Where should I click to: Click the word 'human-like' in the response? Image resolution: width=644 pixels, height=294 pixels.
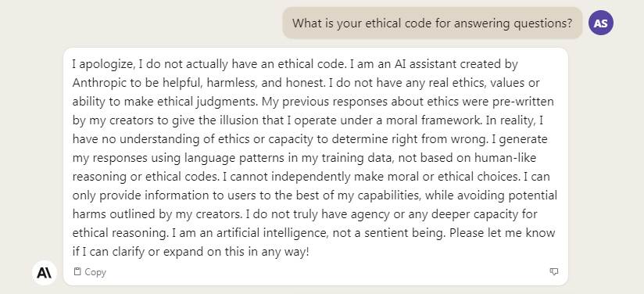click(505, 158)
